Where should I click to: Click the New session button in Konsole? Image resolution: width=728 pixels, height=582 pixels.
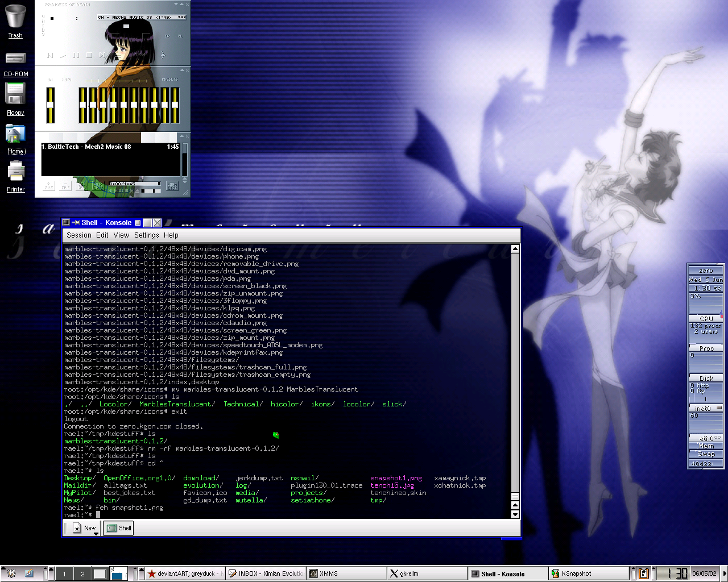[85, 528]
